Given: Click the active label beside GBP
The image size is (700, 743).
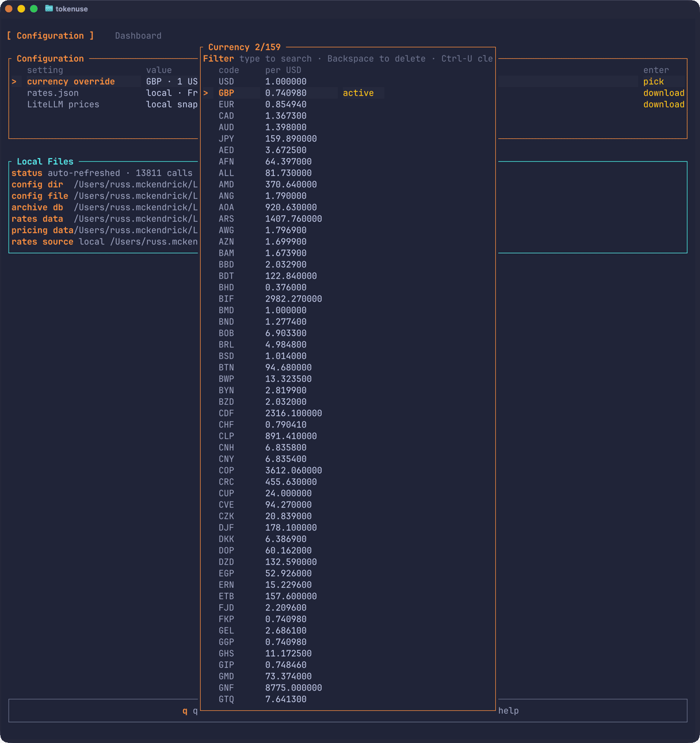Looking at the screenshot, I should (358, 93).
